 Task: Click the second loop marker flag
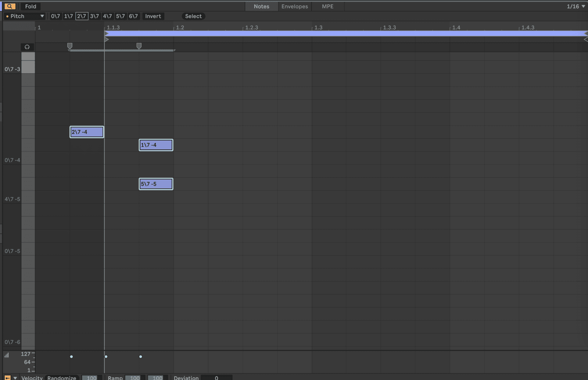[x=139, y=46]
